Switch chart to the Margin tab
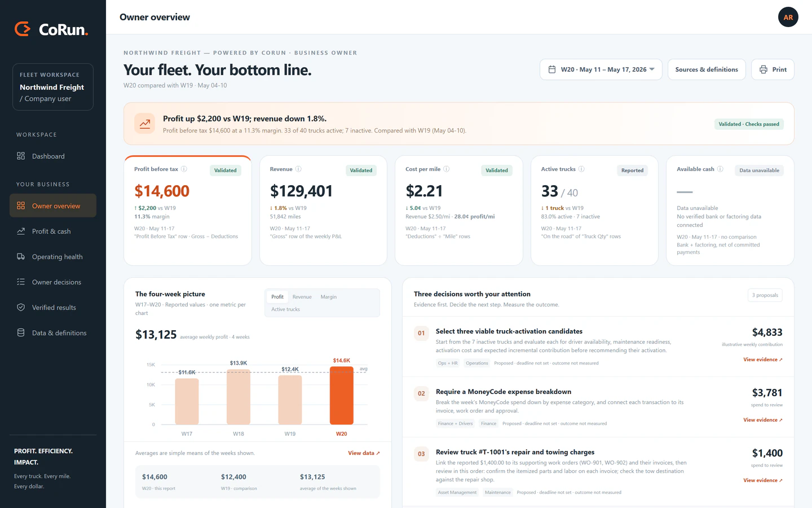This screenshot has height=508, width=812. [328, 297]
